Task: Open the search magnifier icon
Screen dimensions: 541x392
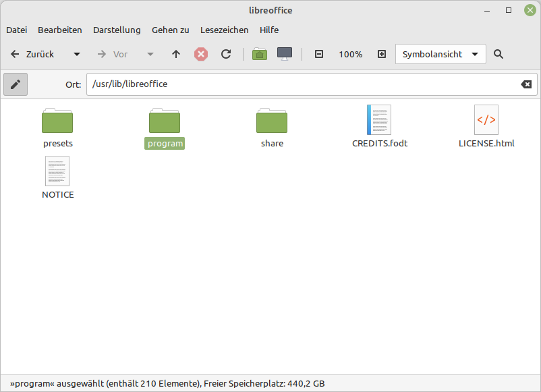Action: point(499,54)
